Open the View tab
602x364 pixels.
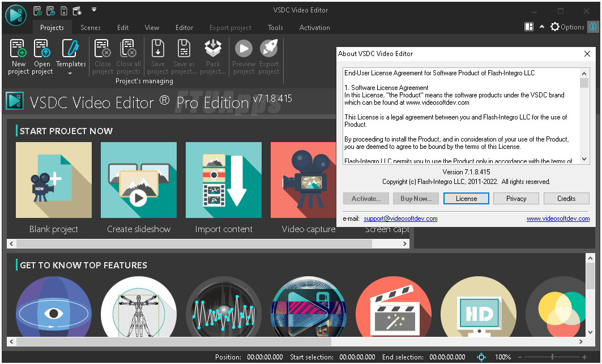coord(152,28)
